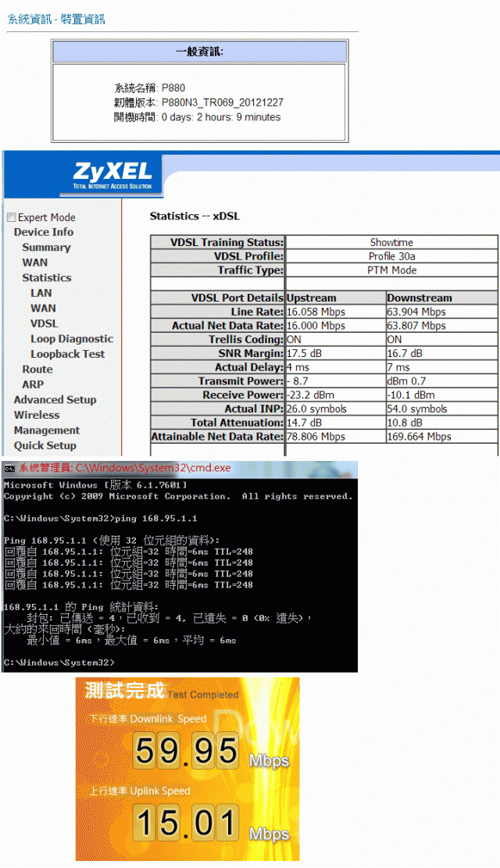The width and height of the screenshot is (500, 868).
Task: Open the Management section
Action: pyautogui.click(x=47, y=430)
